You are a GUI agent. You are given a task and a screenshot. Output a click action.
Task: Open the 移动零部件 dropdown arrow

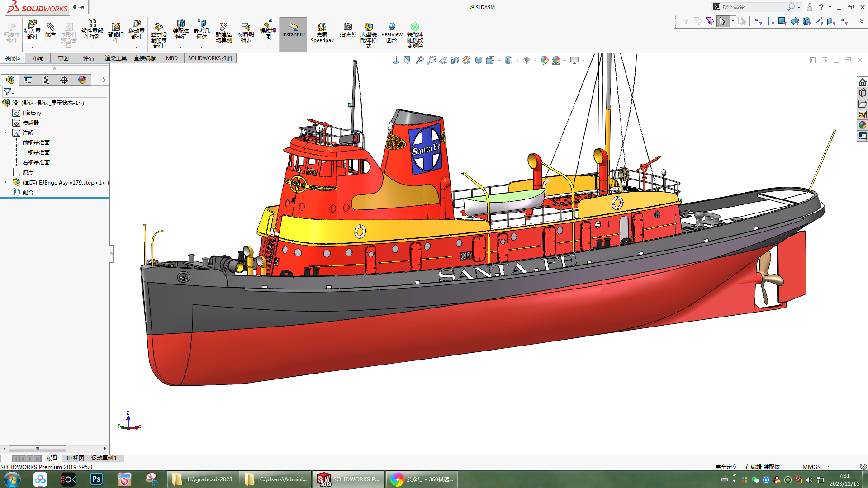137,47
